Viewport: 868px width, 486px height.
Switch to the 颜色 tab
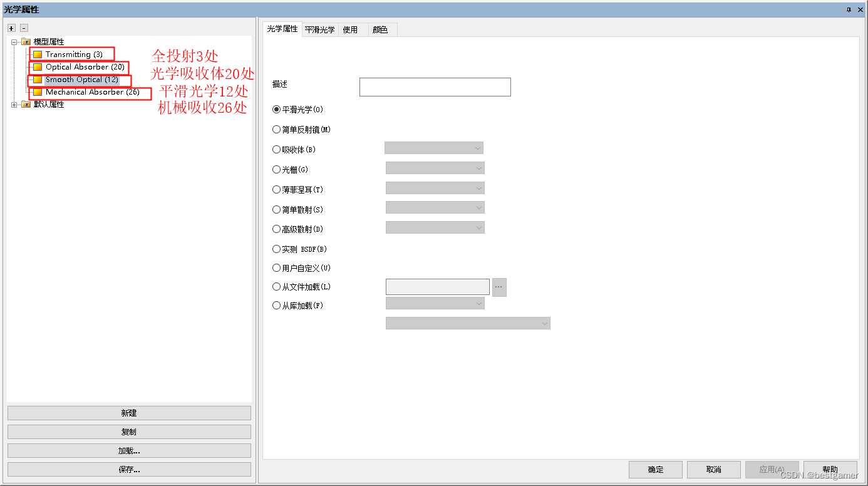click(382, 29)
